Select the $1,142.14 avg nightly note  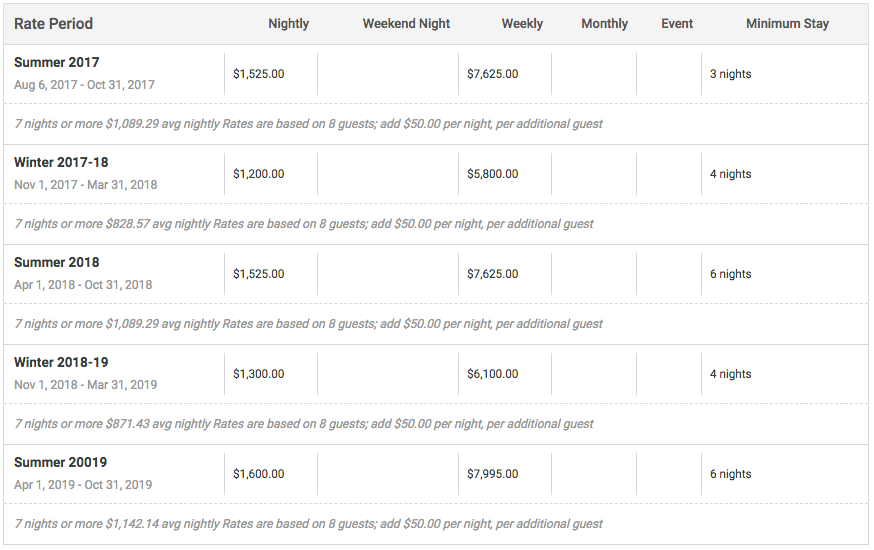point(308,524)
